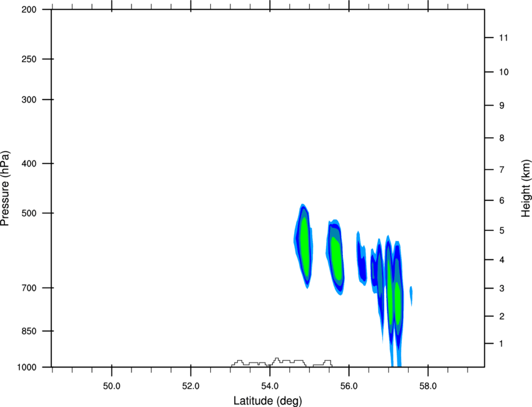
Task: Click the 'Latitude (deg)' axis title
Action: (267, 401)
